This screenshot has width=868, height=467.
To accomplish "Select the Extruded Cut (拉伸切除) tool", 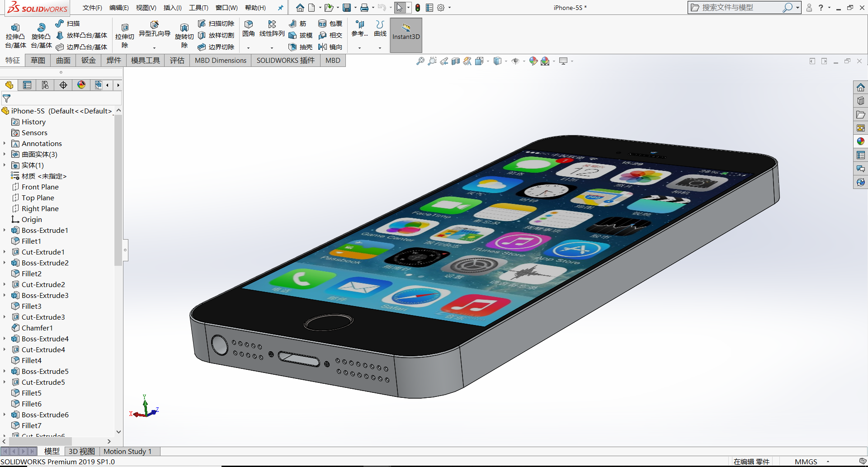I will tap(125, 36).
